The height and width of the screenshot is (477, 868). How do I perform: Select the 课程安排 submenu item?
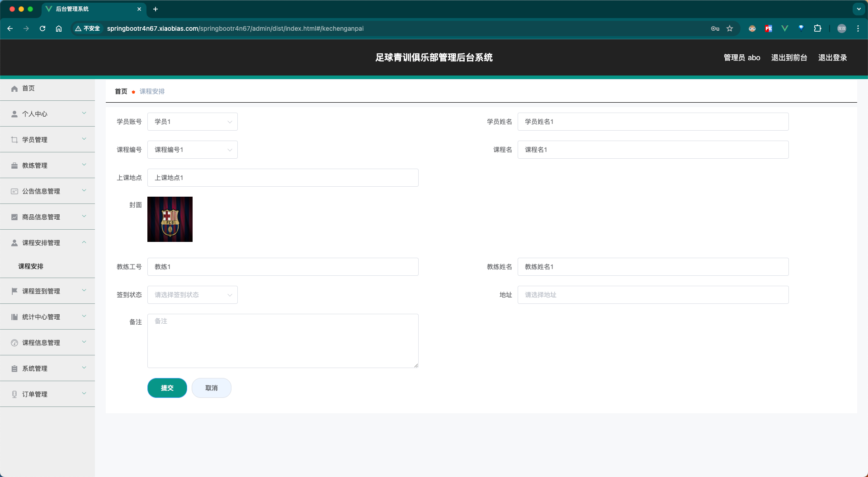(47, 266)
